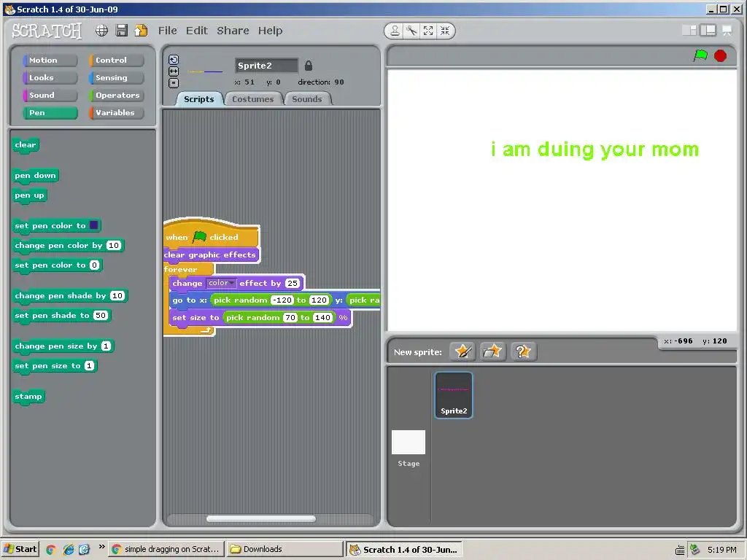Select the Looks block category
The width and height of the screenshot is (747, 560).
click(50, 77)
